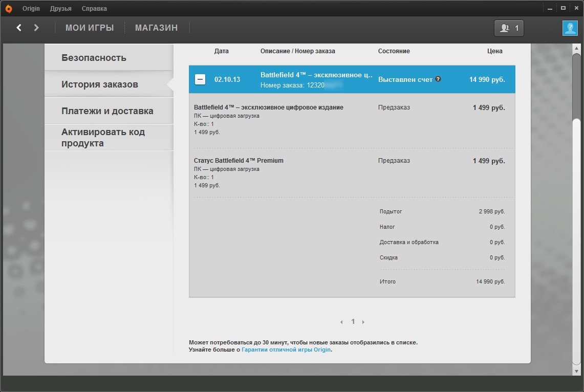Select История заказов in sidebar
The width and height of the screenshot is (584, 392).
[109, 84]
